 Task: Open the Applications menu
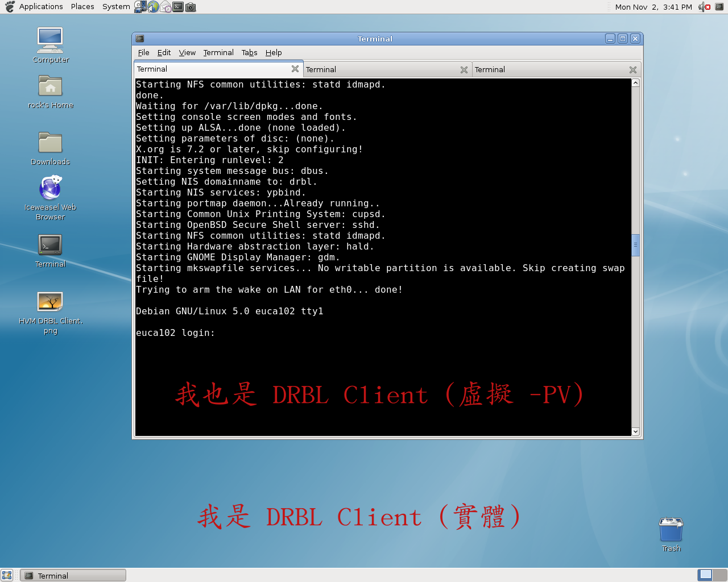click(x=41, y=7)
